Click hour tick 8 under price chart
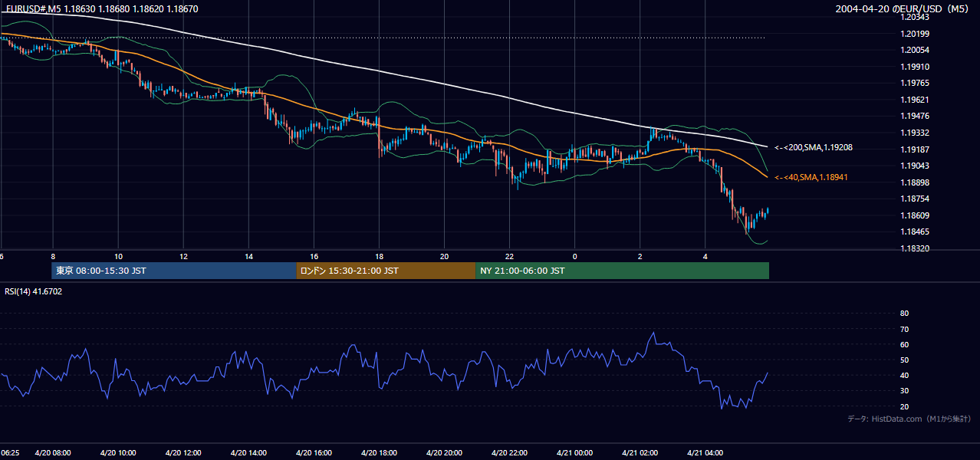The height and width of the screenshot is (460, 980). (52, 255)
